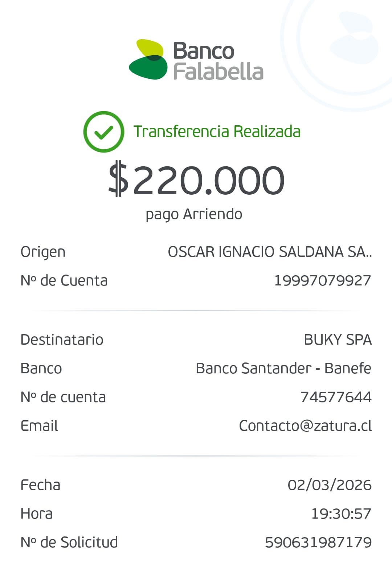The width and height of the screenshot is (392, 572).
Task: Click the time value 19:30:57
Action: click(341, 514)
